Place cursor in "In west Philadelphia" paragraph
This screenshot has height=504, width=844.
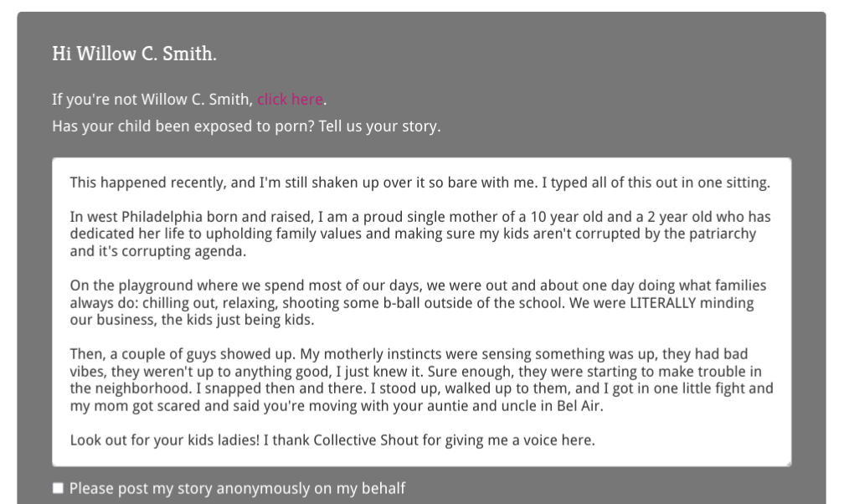[x=419, y=234]
